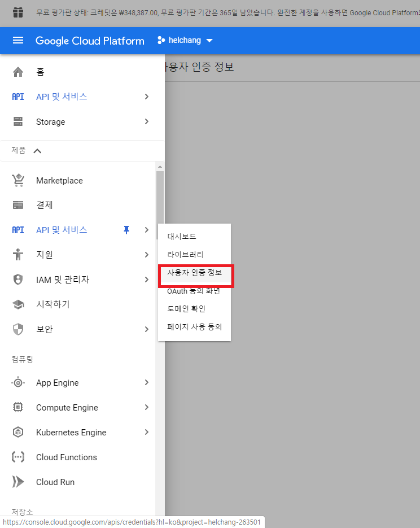This screenshot has height=528, width=420.
Task: Expand top pinned API 및 서비스 submenu arrow
Action: coord(146,97)
